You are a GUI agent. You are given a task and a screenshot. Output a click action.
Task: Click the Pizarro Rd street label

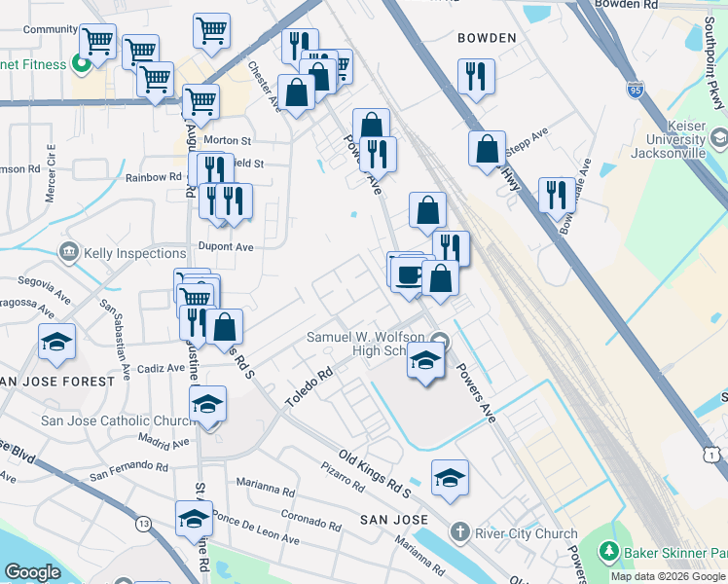tap(343, 477)
